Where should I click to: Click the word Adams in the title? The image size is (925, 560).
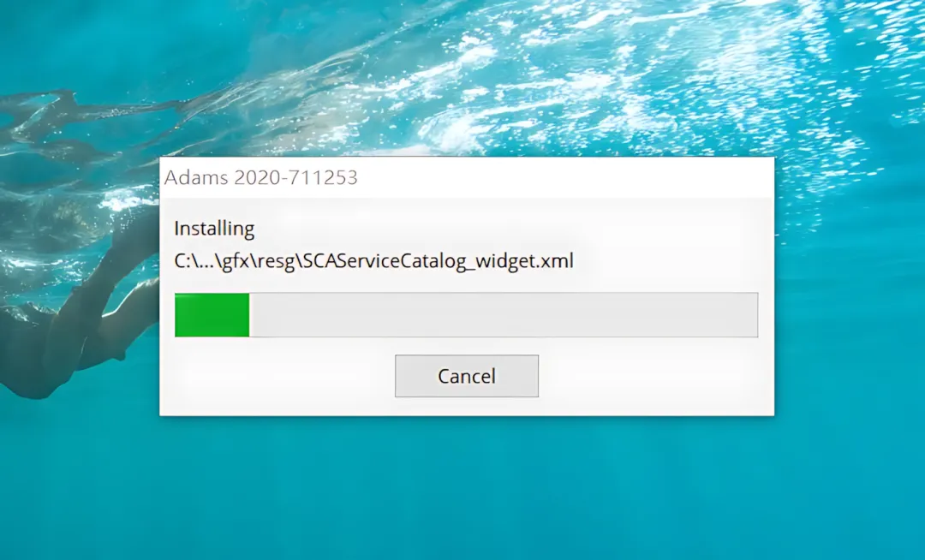click(x=196, y=177)
